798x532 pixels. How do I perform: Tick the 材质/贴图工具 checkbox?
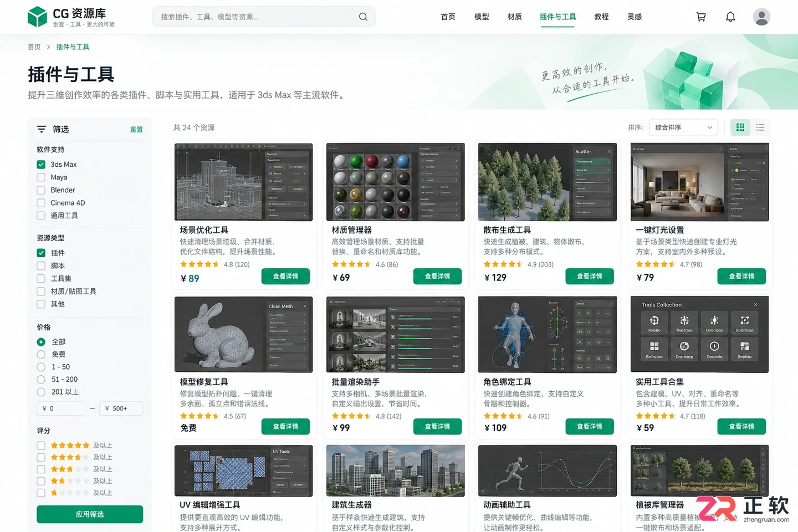(41, 291)
